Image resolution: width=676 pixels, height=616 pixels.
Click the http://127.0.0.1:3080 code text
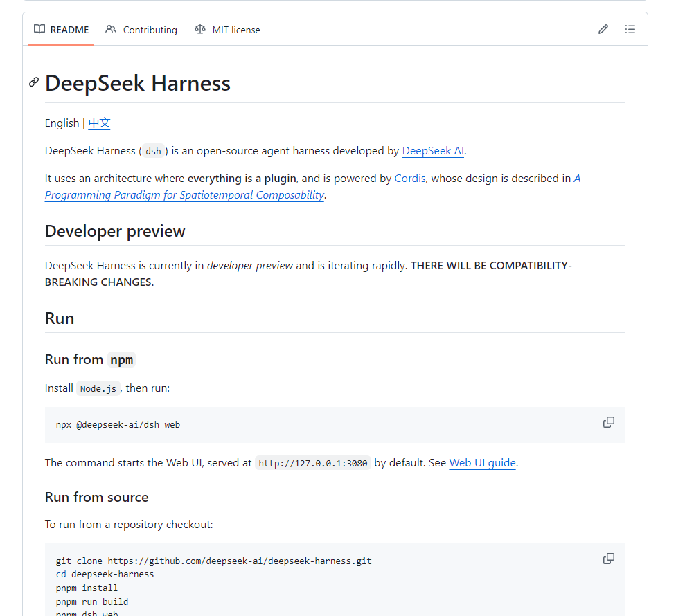[x=313, y=463]
